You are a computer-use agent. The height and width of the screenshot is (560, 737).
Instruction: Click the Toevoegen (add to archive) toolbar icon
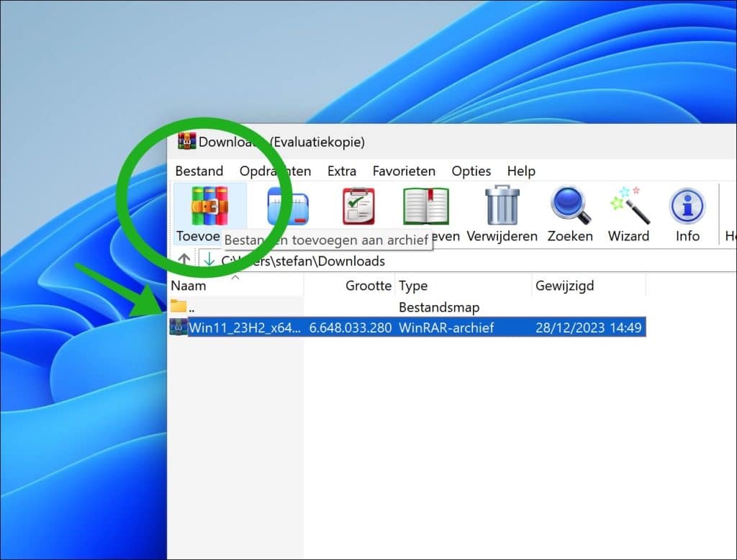tap(209, 206)
